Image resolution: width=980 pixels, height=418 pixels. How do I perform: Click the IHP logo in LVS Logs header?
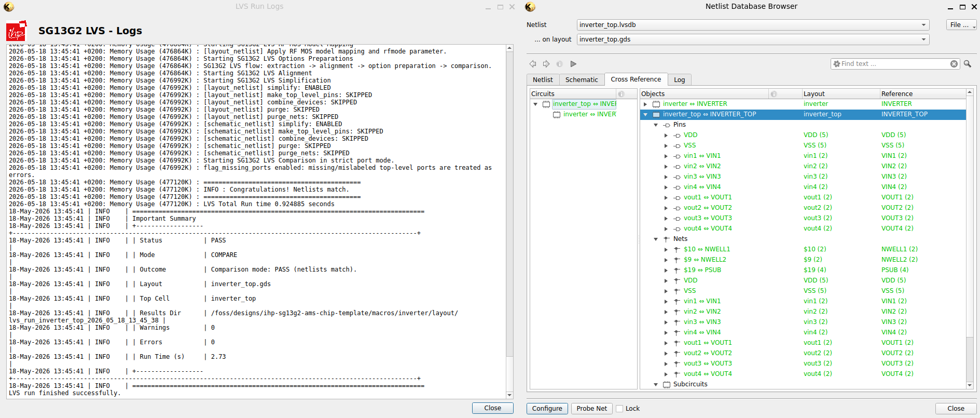pos(17,31)
